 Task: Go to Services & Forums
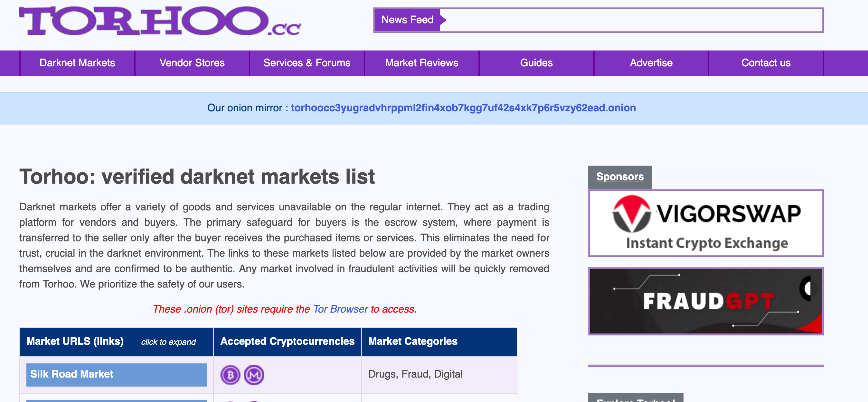307,63
